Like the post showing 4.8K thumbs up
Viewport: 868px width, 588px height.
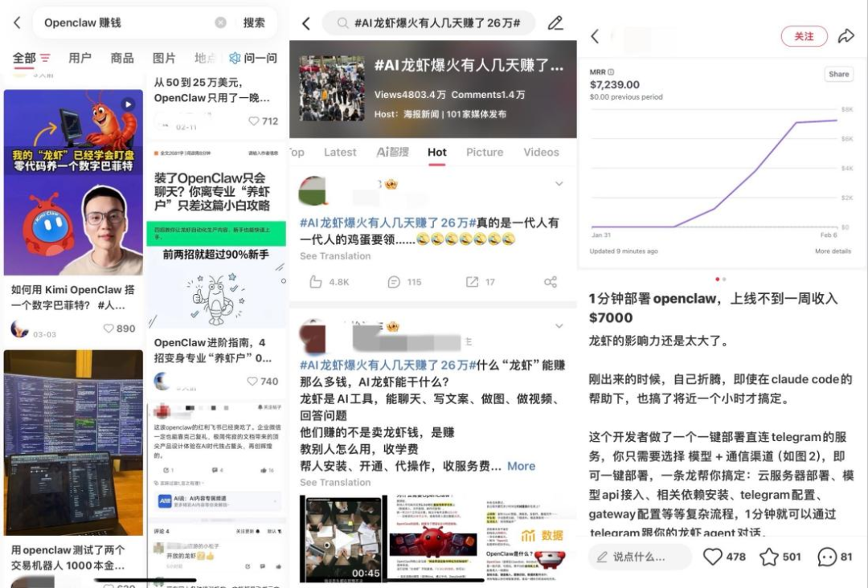coord(316,282)
